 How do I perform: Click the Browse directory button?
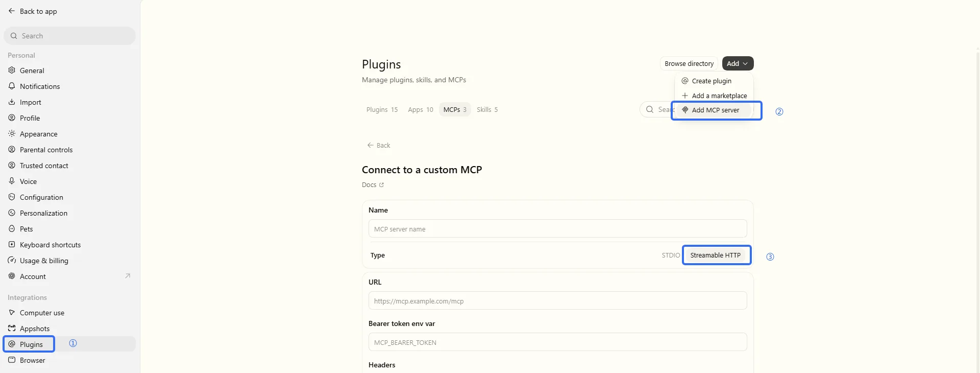[689, 63]
